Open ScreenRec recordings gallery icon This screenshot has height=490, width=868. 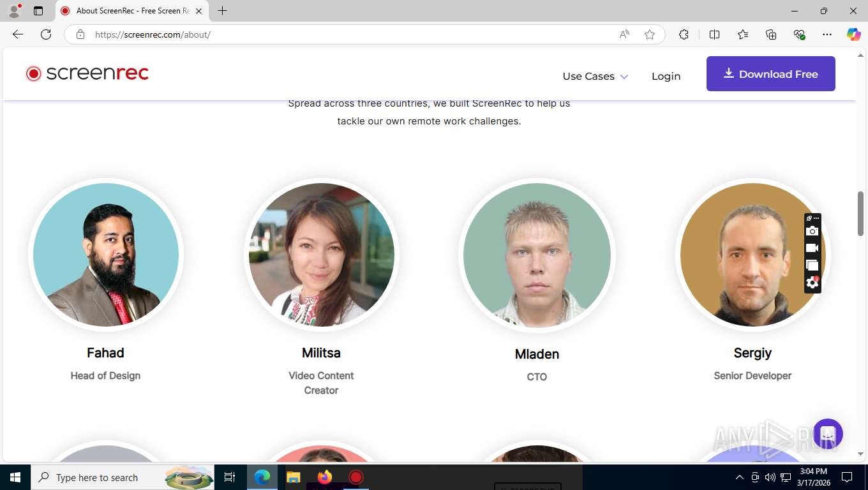click(x=812, y=265)
